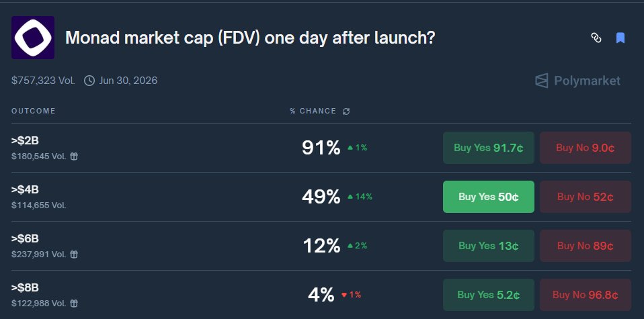Open the market title link
The height and width of the screenshot is (319, 644).
[x=249, y=38]
